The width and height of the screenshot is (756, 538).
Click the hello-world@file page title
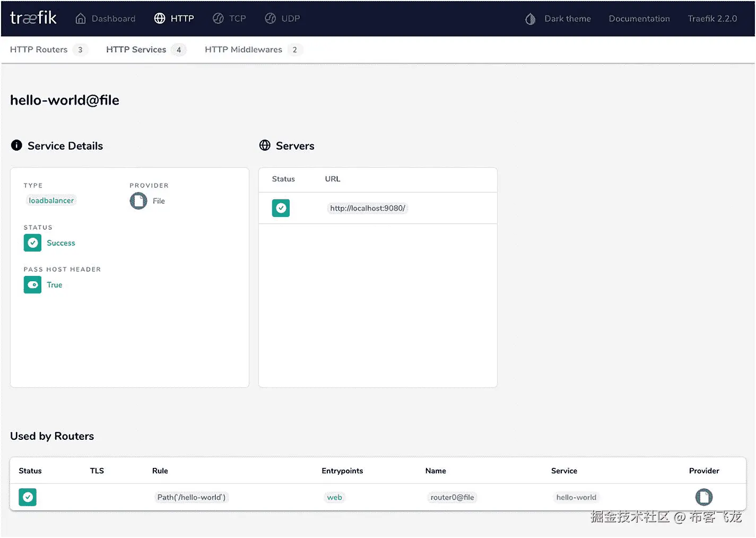[x=65, y=100]
